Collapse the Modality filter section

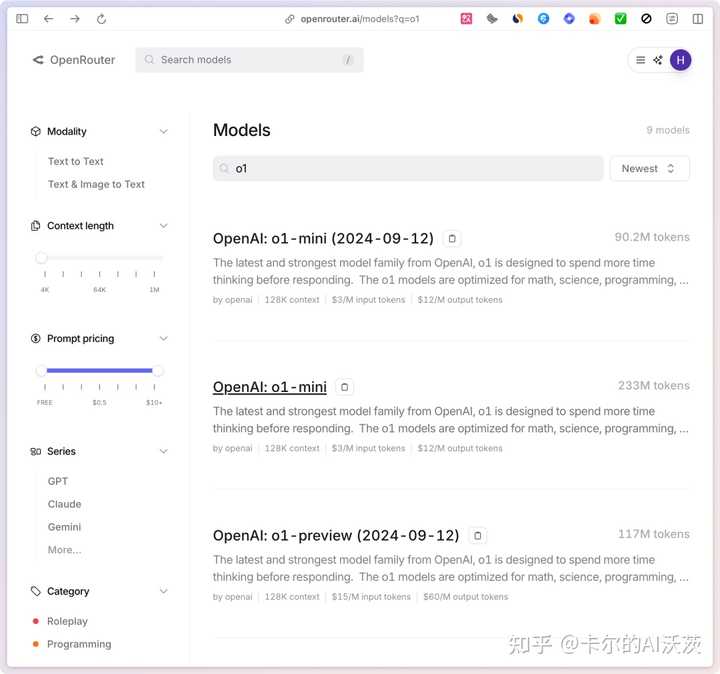[x=163, y=131]
